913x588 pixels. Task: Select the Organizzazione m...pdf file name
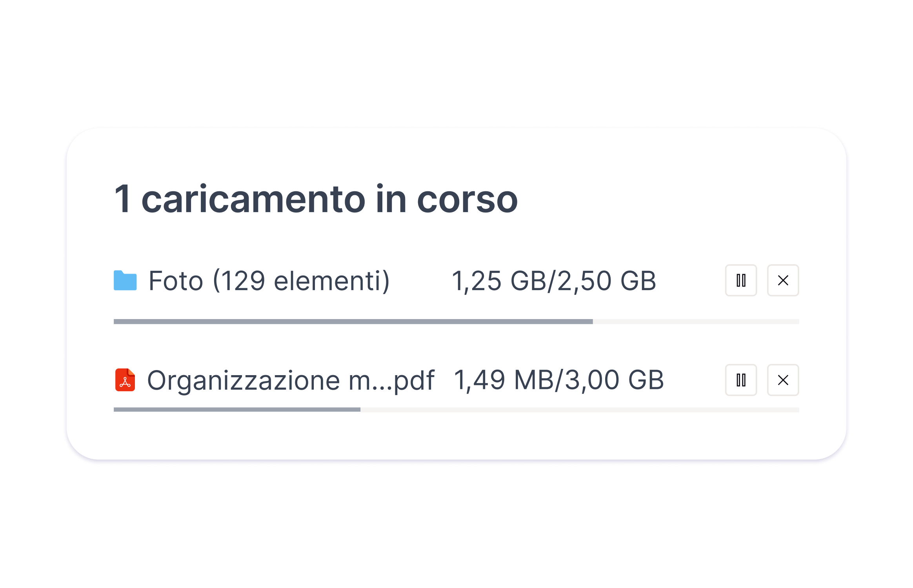pyautogui.click(x=291, y=380)
